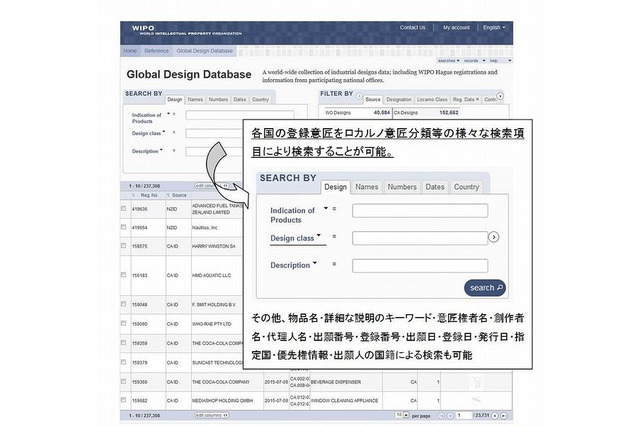Select the checkbox for record 158575

pos(124,246)
